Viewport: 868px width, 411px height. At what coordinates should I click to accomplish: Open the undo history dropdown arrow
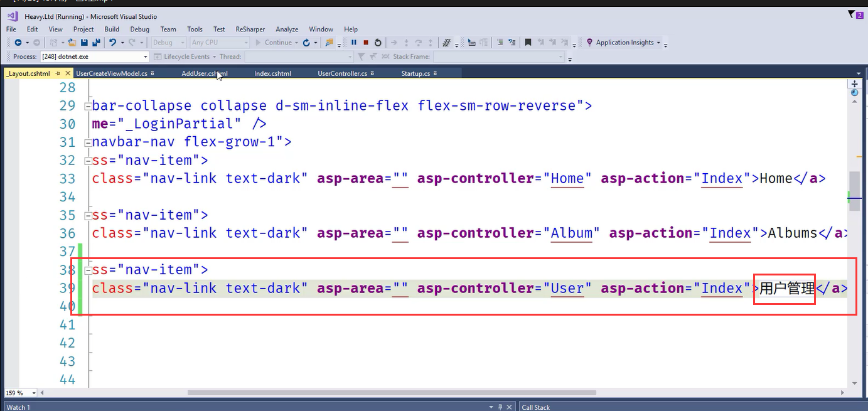point(121,43)
